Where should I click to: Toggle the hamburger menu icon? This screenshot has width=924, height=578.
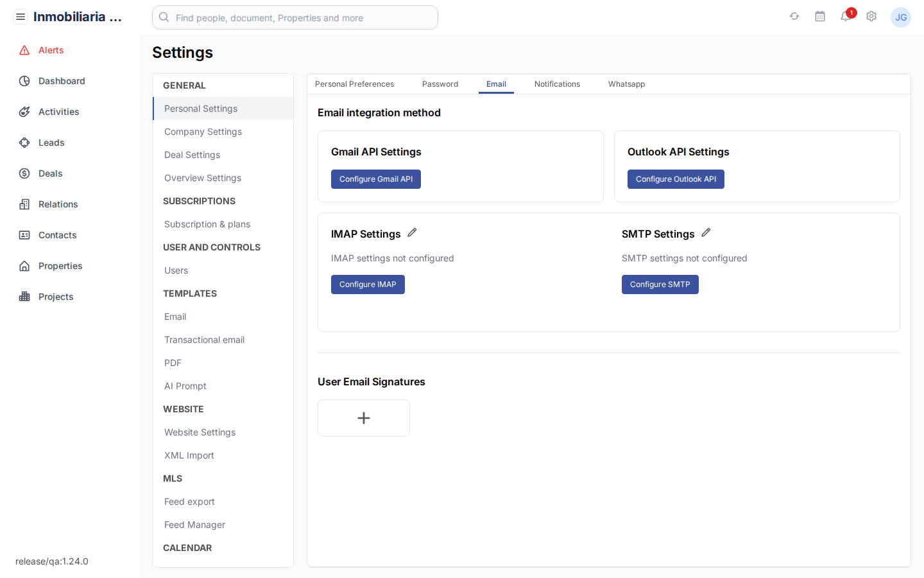click(21, 17)
